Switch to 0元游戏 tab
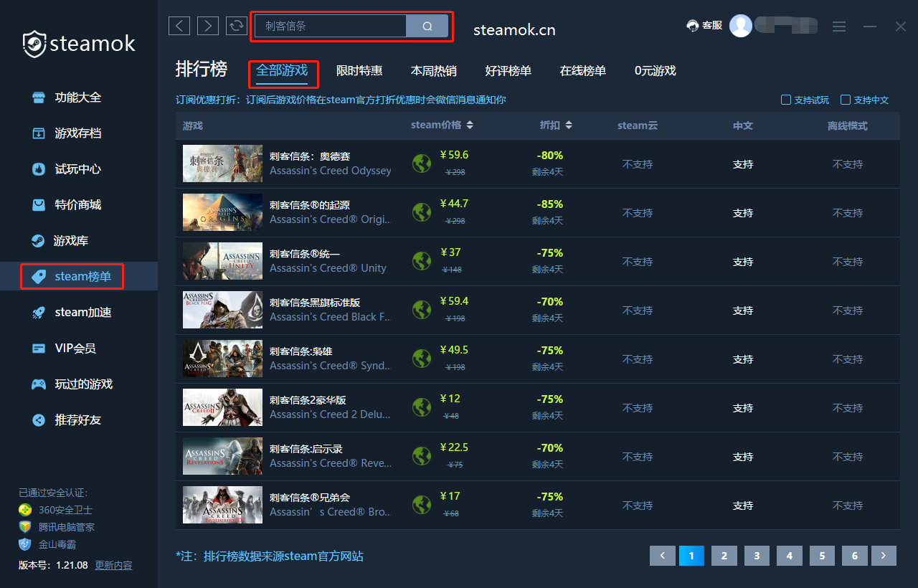 [x=656, y=71]
